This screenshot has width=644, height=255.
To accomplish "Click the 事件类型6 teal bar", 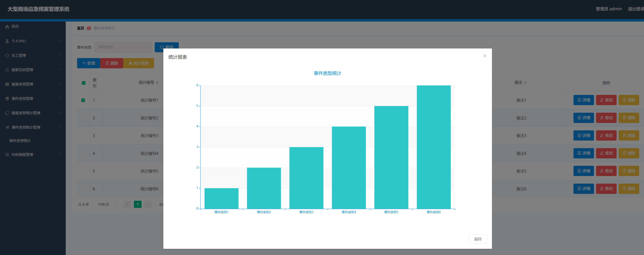I will (x=433, y=147).
